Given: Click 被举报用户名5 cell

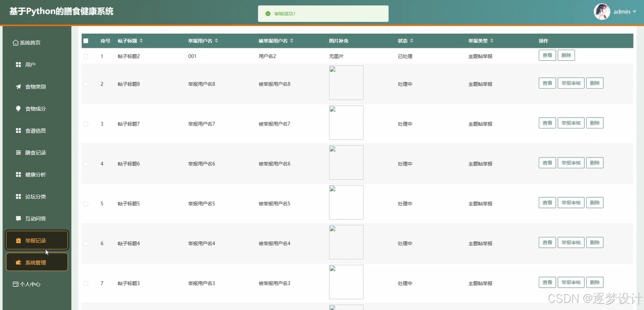Looking at the screenshot, I should [x=275, y=204].
